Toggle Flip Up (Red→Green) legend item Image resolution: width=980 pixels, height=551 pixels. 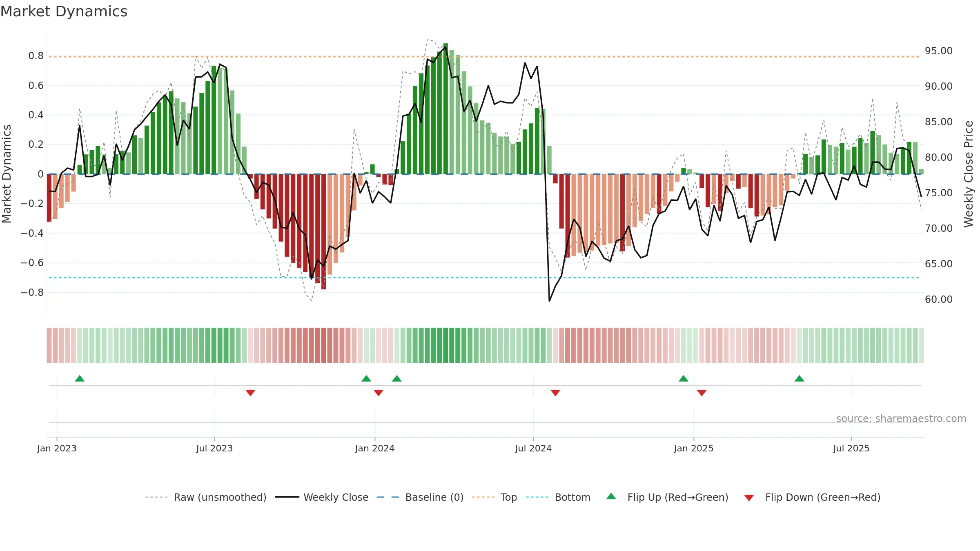[x=667, y=497]
